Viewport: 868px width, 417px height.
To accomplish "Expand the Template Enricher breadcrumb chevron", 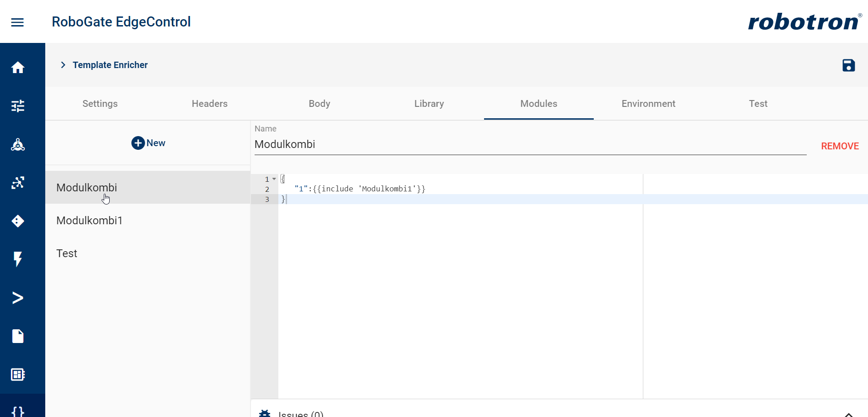I will (x=63, y=65).
